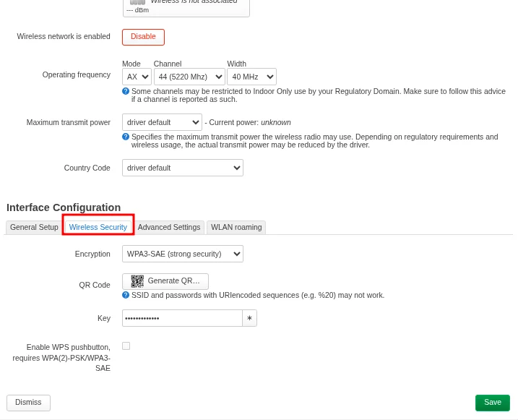
Task: Open the Maximum transmit power dropdown
Action: click(x=162, y=122)
